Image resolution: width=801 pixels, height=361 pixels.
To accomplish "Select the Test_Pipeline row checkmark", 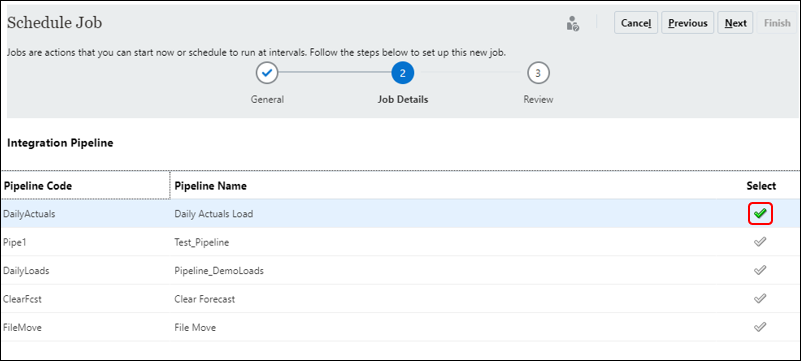I will click(760, 242).
